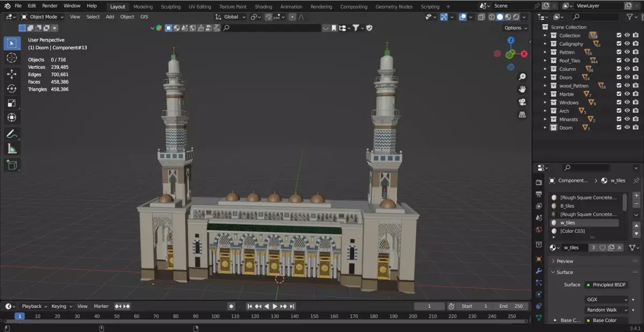Switch to rendered viewport shading
The width and height of the screenshot is (644, 332).
[x=516, y=17]
